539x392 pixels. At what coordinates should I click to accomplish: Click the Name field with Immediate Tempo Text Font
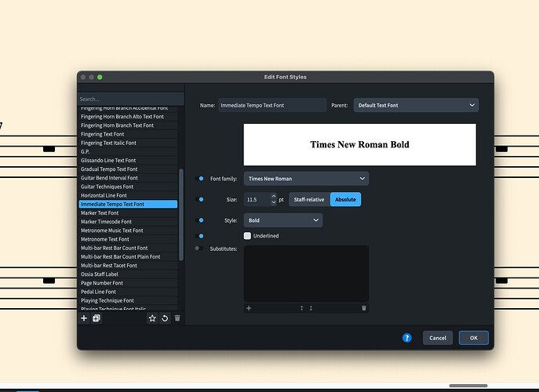point(272,105)
